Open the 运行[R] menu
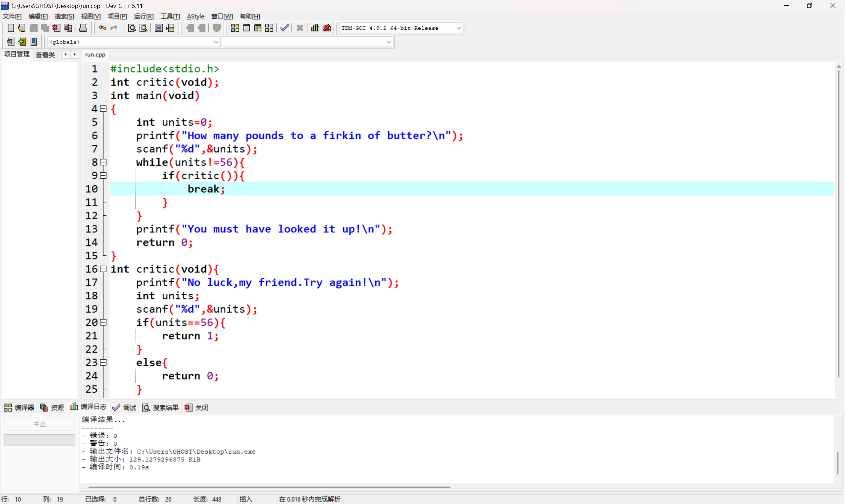The width and height of the screenshot is (845, 504). [144, 16]
